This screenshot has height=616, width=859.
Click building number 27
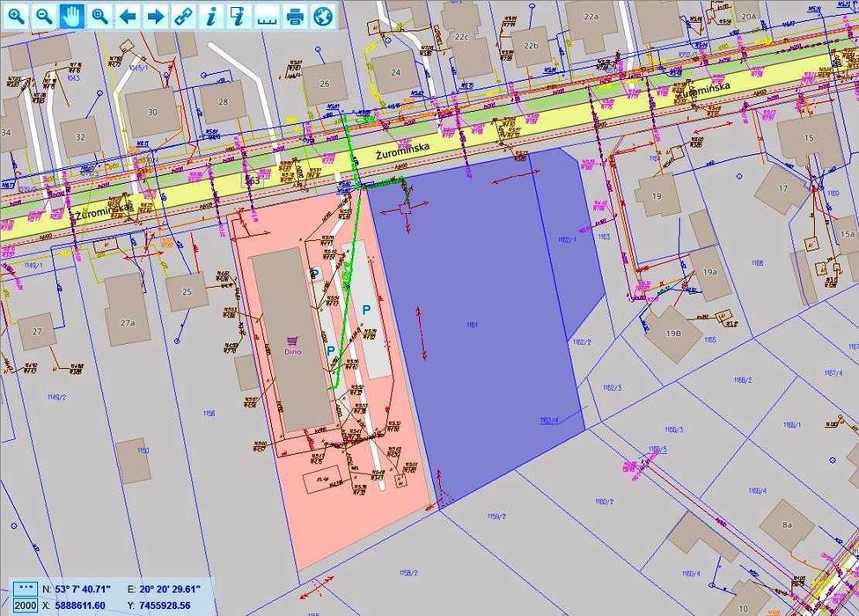pyautogui.click(x=37, y=332)
